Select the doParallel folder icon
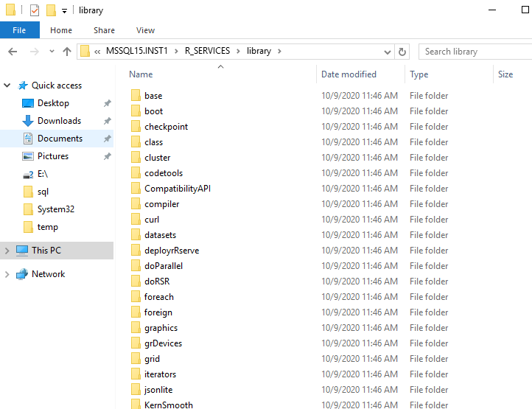Screen dimensions: 532x409 [x=136, y=266]
